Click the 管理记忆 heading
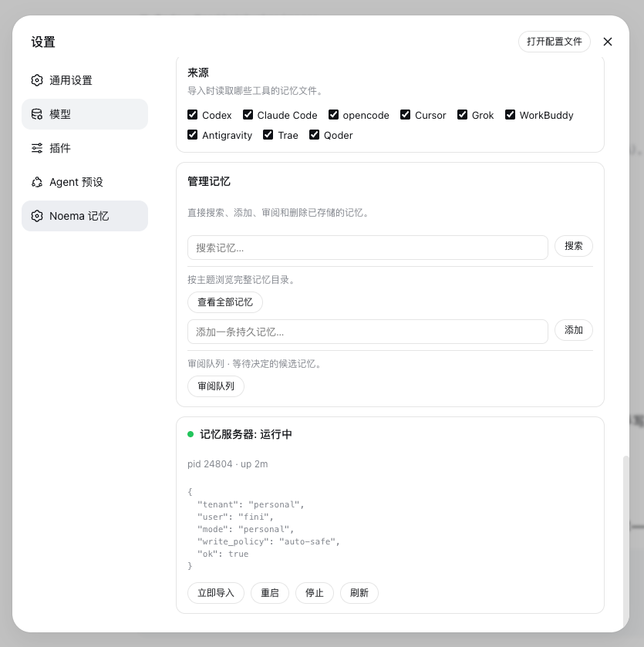The width and height of the screenshot is (644, 647). pyautogui.click(x=209, y=181)
